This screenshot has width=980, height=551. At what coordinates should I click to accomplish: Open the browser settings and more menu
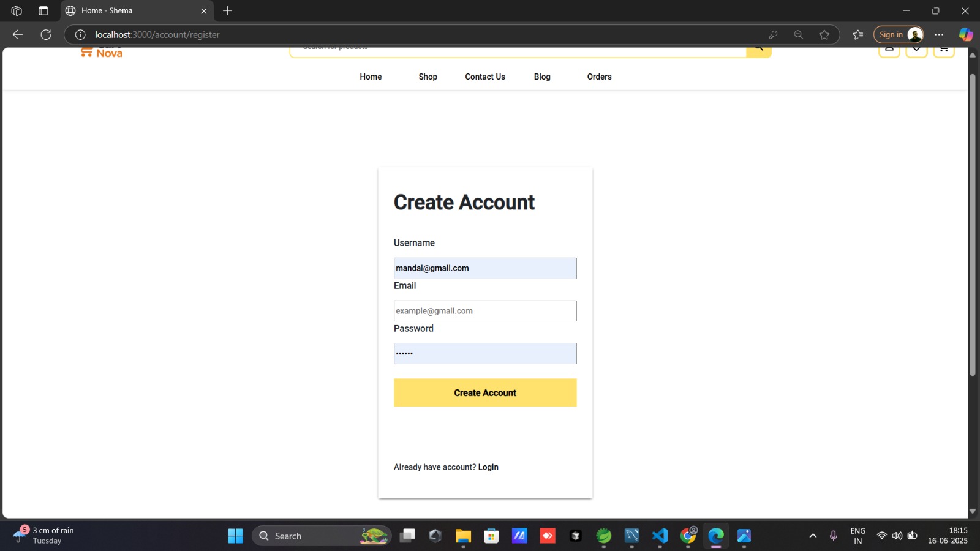(939, 35)
